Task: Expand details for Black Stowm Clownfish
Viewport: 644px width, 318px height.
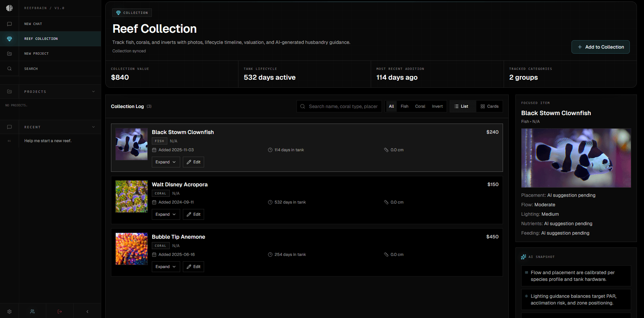Action: (x=166, y=162)
